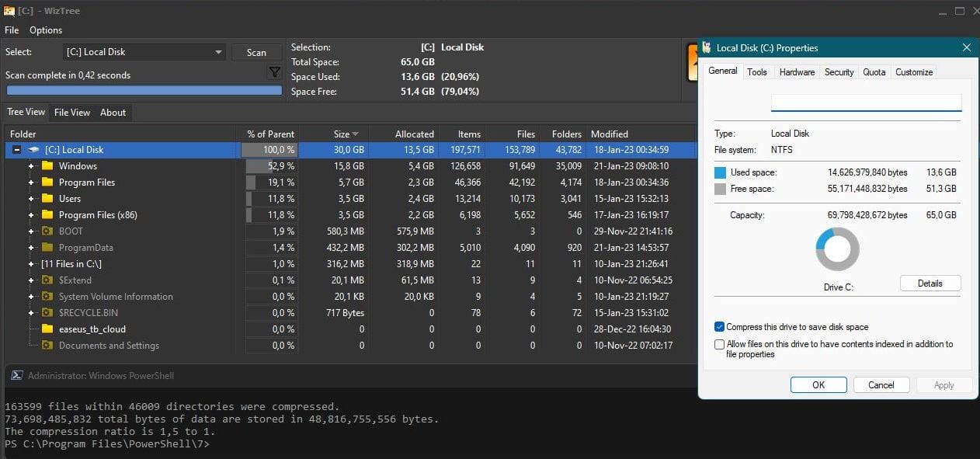Click the Windows row size '15,8 GB'

[x=349, y=166]
